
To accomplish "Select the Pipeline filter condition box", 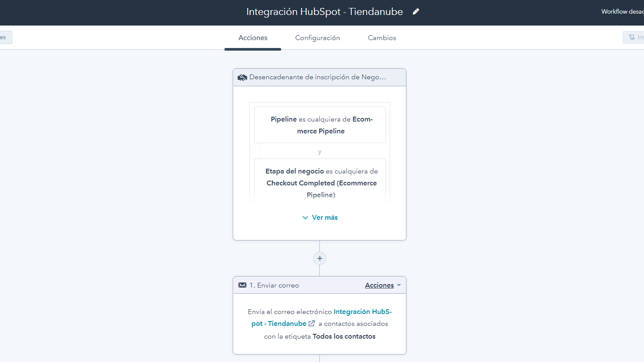I will [320, 125].
